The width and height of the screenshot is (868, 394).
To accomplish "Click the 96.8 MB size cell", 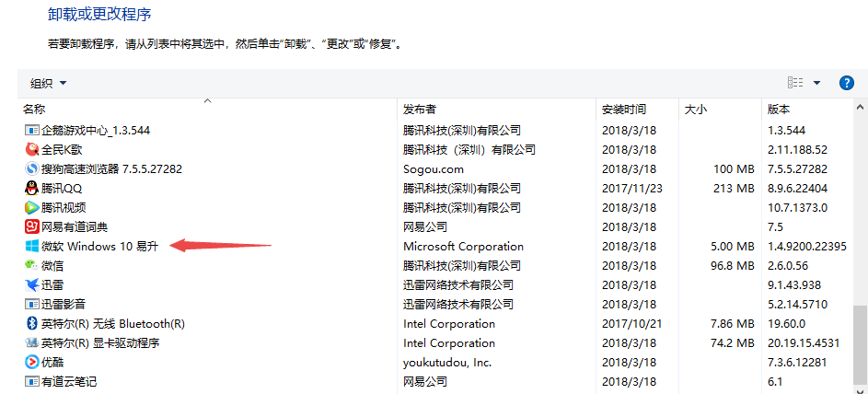I will point(733,266).
